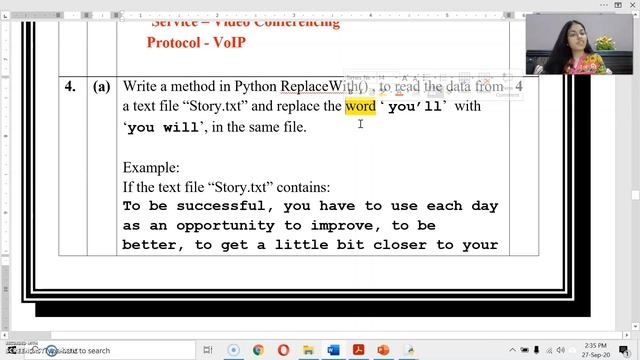Image resolution: width=640 pixels, height=360 pixels.
Task: Click the 'Type here to search' box
Action: click(x=110, y=350)
